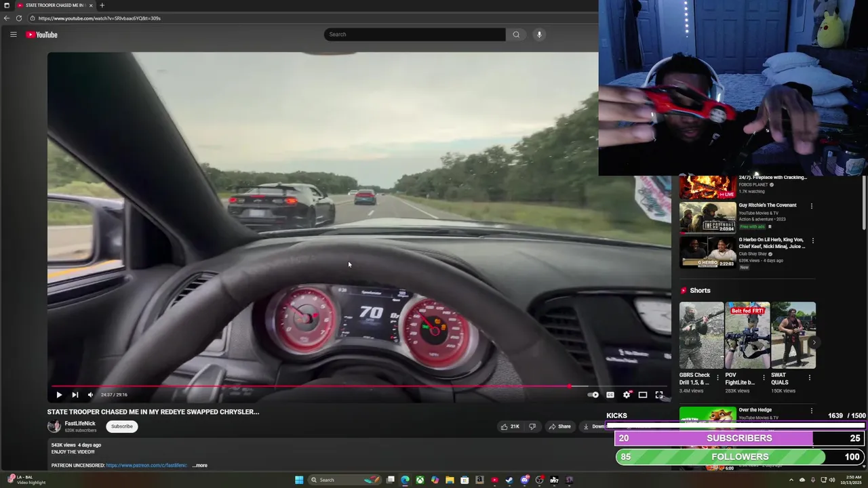
Task: Click the taskbar Search box
Action: [x=344, y=480]
